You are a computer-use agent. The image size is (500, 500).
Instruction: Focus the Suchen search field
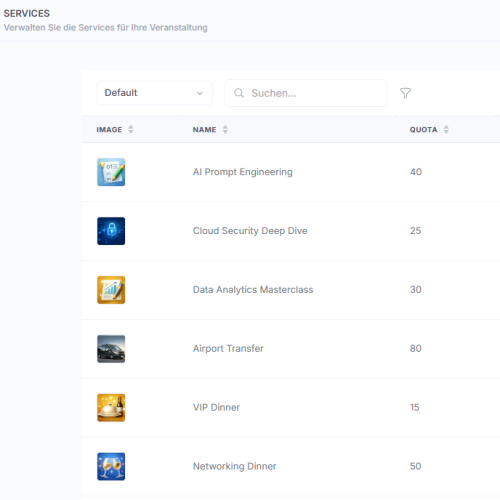[x=306, y=93]
